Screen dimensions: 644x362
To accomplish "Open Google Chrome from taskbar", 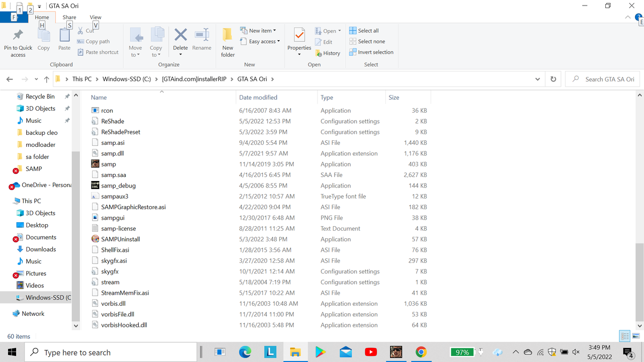I will coord(421,352).
